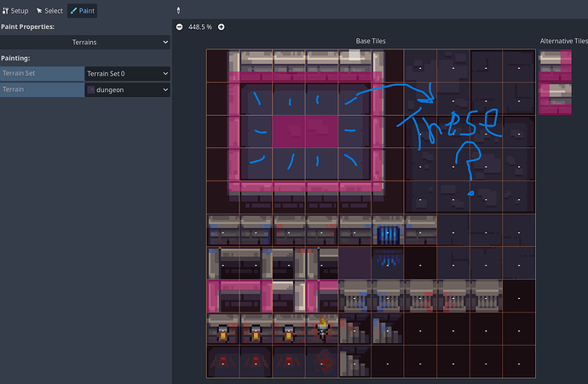
Task: Open the Terrains paint property dropdown
Action: (x=85, y=41)
